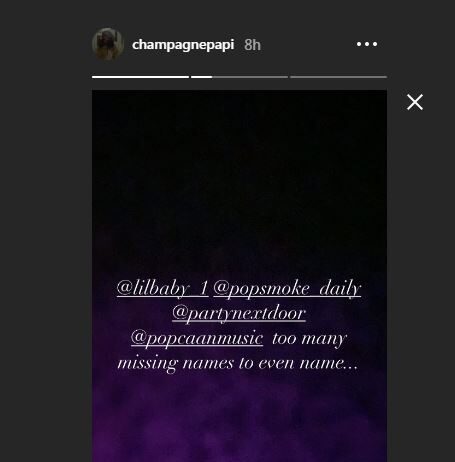
Task: Open the @lilbaby_1 mention
Action: pos(163,288)
